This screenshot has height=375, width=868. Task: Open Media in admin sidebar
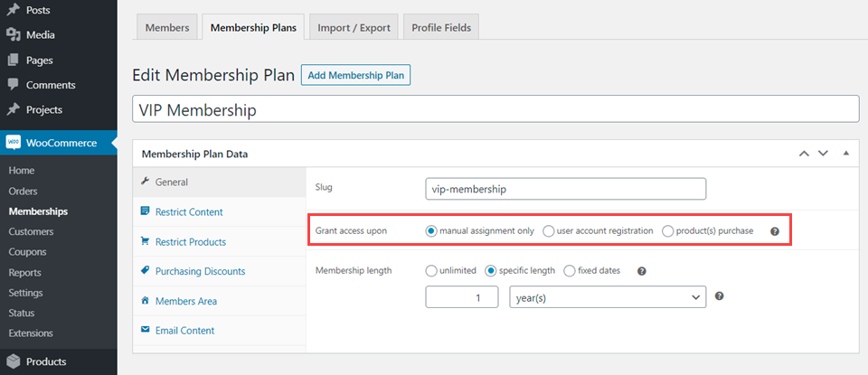[x=58, y=35]
